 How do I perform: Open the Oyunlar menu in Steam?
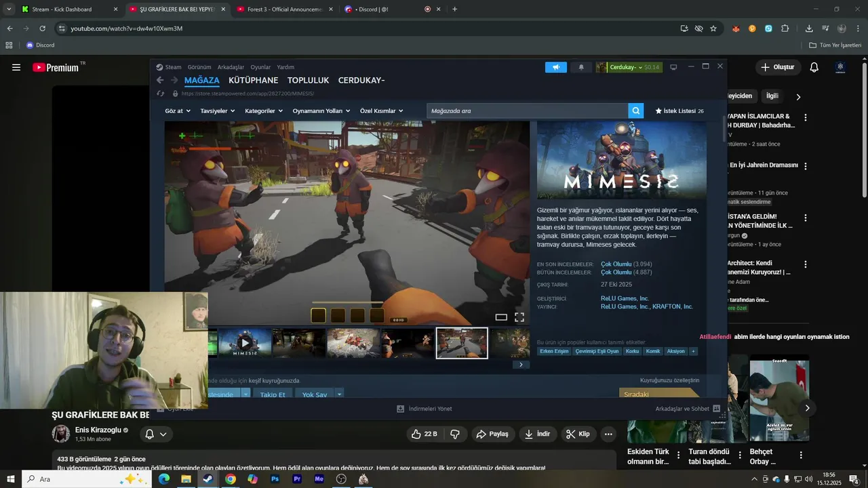[260, 67]
